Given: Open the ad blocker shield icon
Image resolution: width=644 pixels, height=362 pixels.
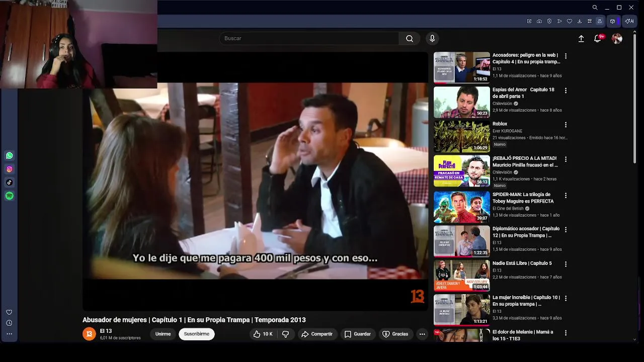Looking at the screenshot, I should point(549,21).
